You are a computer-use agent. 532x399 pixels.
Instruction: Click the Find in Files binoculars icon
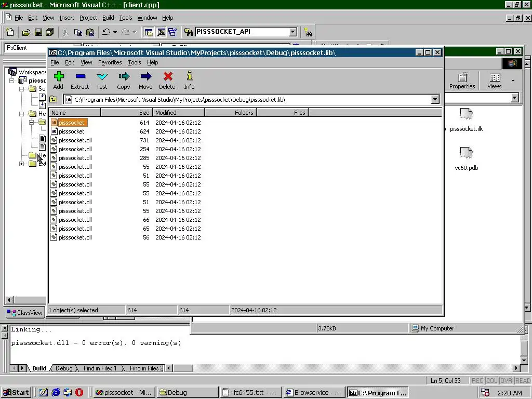[188, 32]
